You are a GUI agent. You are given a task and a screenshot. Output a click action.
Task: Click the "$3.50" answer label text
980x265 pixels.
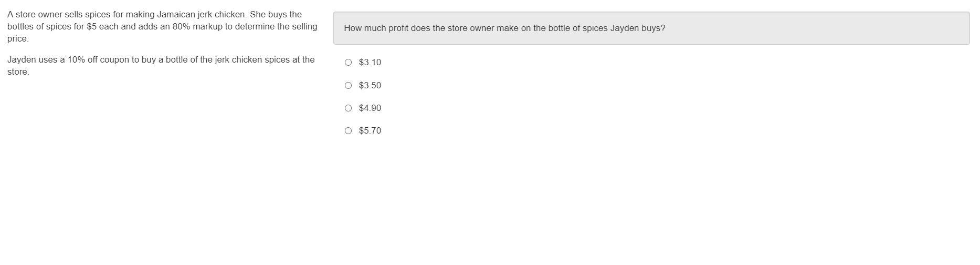pos(370,85)
